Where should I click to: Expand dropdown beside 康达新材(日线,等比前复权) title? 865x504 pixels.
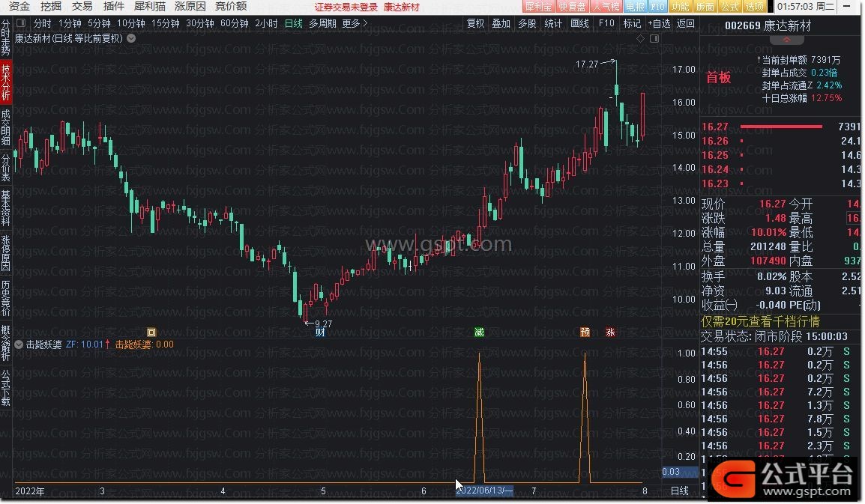coord(131,38)
